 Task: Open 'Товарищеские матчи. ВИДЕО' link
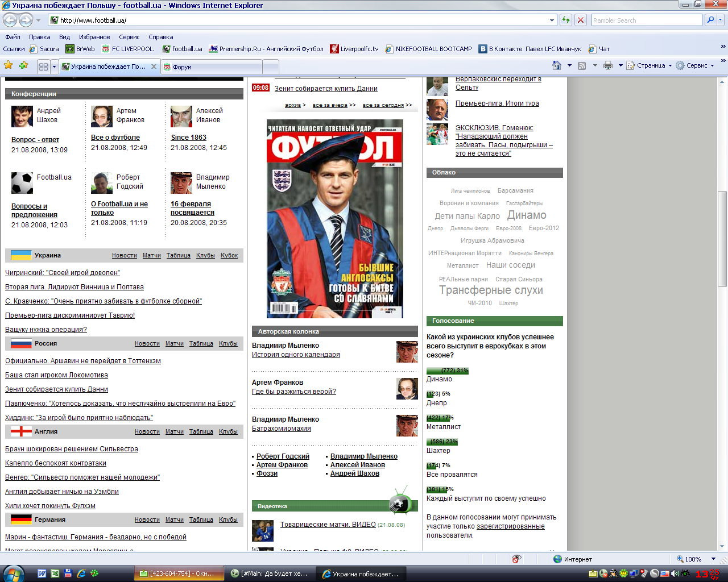click(x=328, y=525)
